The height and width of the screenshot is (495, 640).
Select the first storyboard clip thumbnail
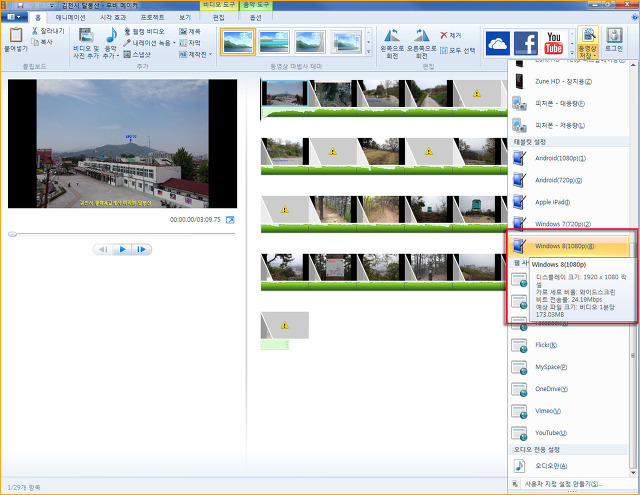284,93
